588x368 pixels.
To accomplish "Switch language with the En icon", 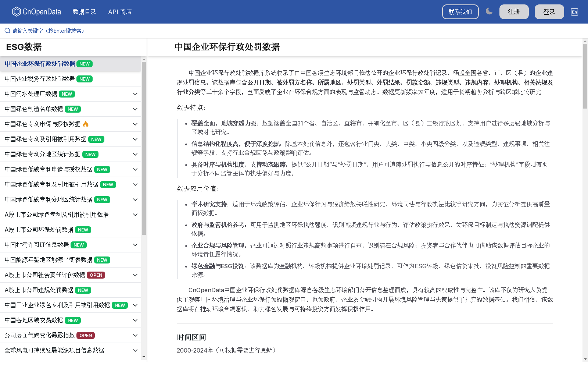I will coord(574,12).
